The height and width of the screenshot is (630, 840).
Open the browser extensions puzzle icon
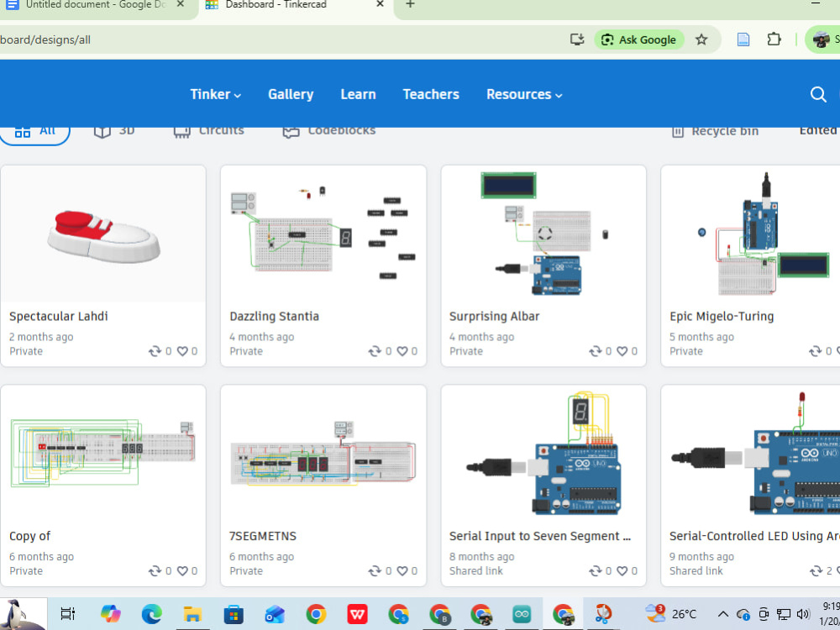[x=774, y=39]
